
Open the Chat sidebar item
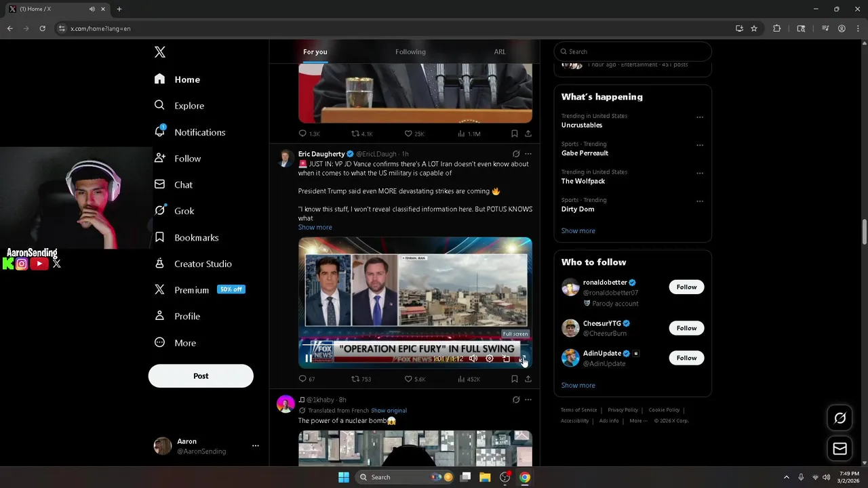tap(174, 184)
